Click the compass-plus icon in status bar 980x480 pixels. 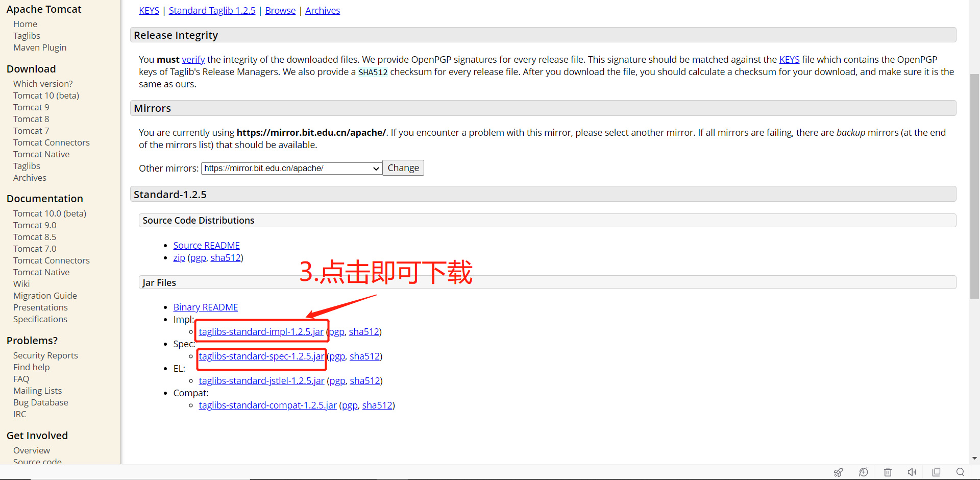click(x=863, y=472)
